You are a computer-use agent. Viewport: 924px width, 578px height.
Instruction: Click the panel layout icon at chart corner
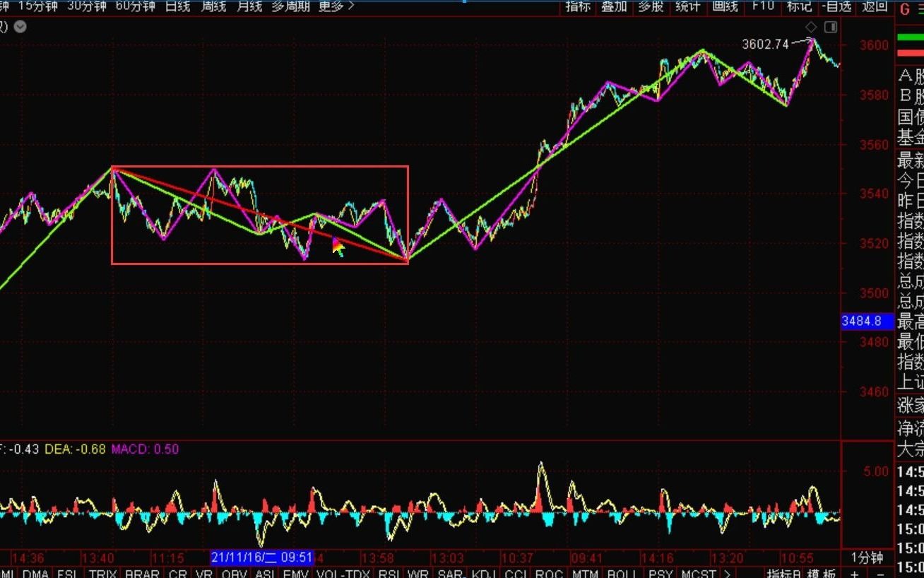tap(831, 27)
